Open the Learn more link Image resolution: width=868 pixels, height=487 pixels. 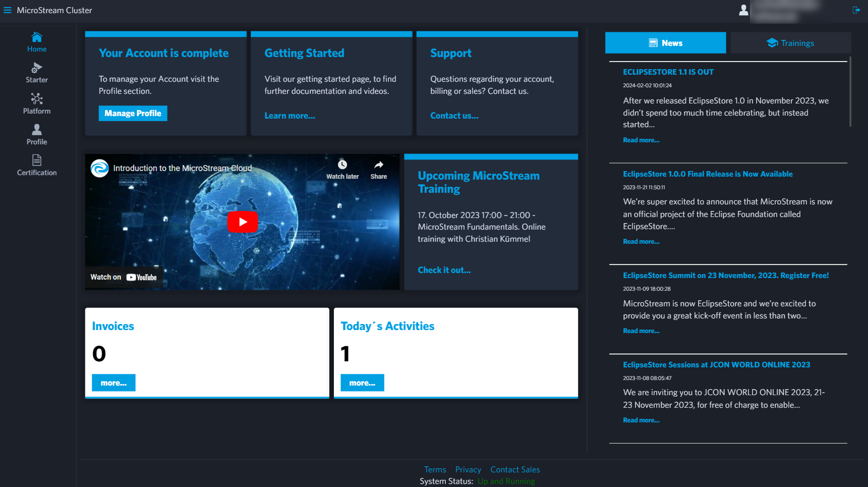pos(290,116)
